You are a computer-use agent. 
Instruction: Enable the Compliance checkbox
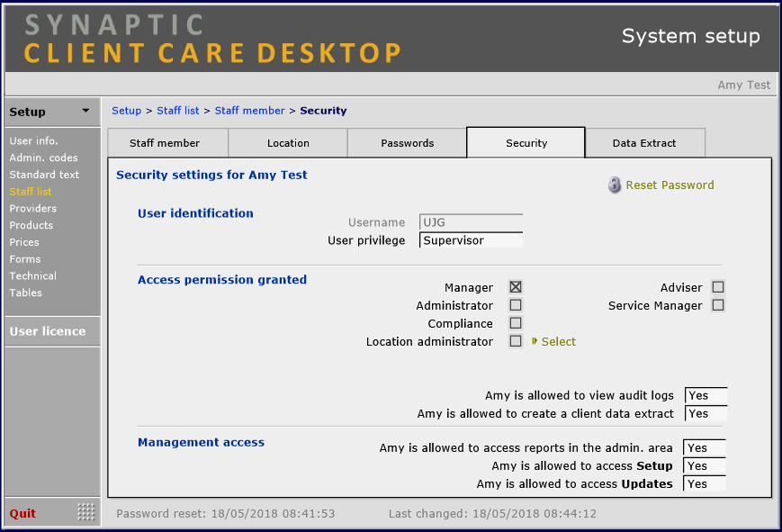click(x=516, y=323)
